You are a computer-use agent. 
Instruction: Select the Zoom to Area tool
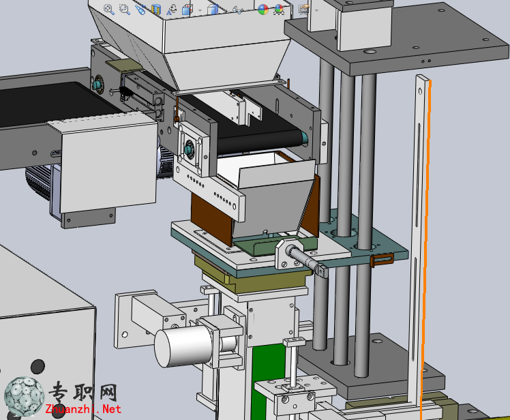point(125,10)
